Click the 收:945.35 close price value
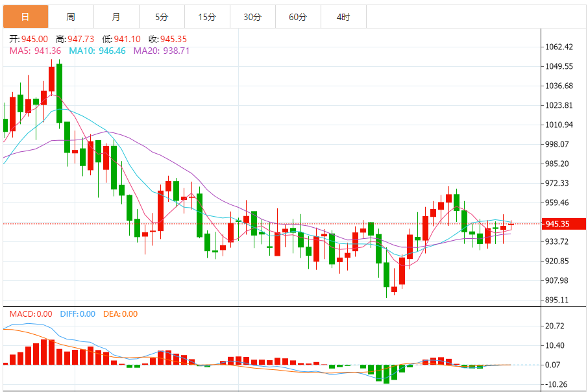 click(x=167, y=39)
